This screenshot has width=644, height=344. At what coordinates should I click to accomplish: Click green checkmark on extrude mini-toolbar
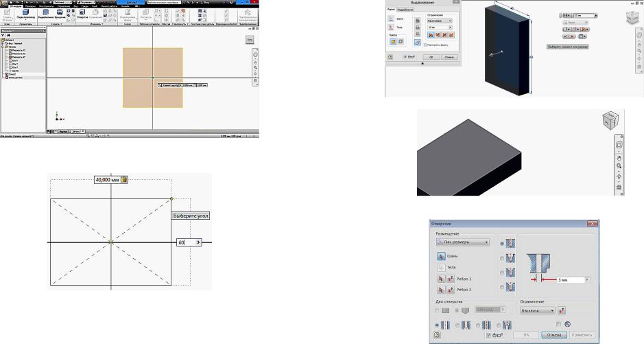(565, 36)
